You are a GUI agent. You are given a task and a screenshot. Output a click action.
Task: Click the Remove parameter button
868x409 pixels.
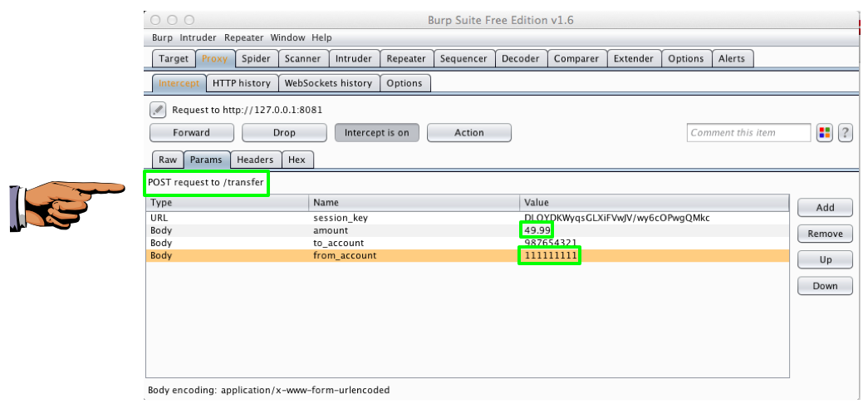click(825, 234)
